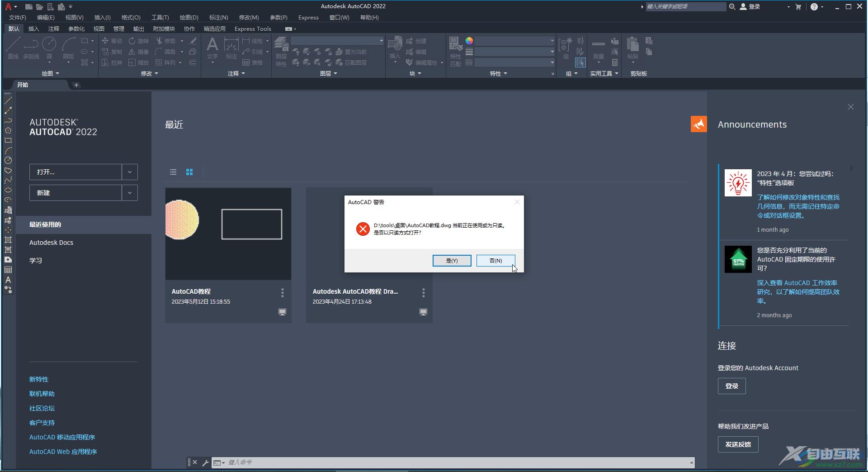Click the Table (表格) tool

point(252,62)
